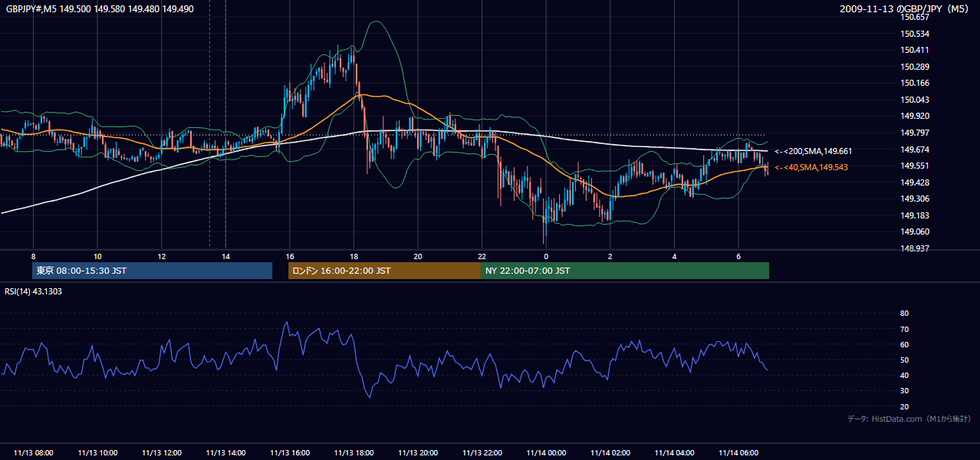Click the 11/13 12:00 time label

161,453
